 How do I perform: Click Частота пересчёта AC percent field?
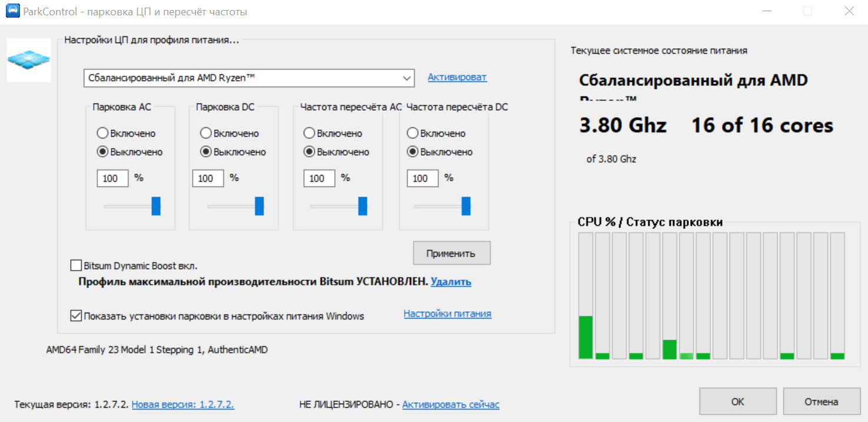click(x=319, y=178)
